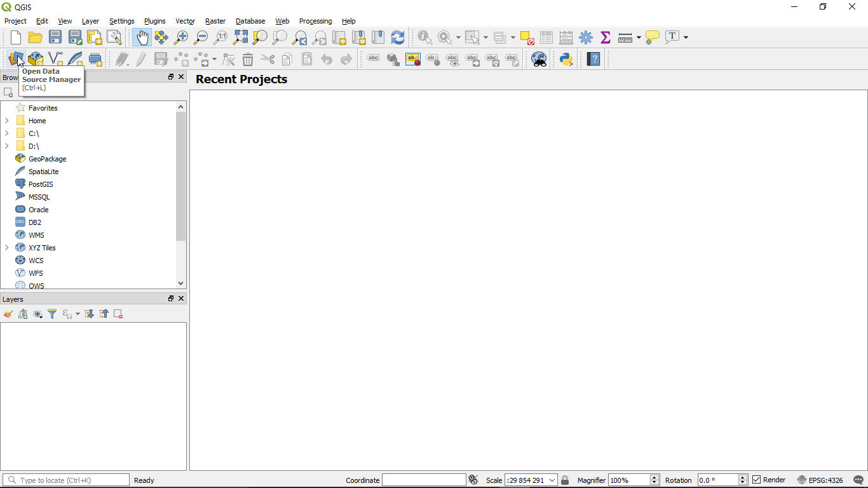Open a project using the yellow folder icon
Screen dimensions: 868x488
[x=36, y=37]
